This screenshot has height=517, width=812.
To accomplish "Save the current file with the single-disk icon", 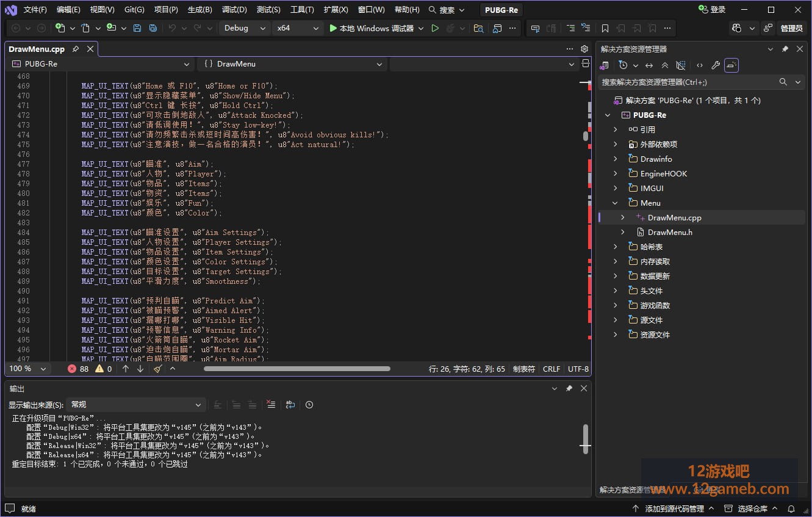I will click(x=137, y=28).
